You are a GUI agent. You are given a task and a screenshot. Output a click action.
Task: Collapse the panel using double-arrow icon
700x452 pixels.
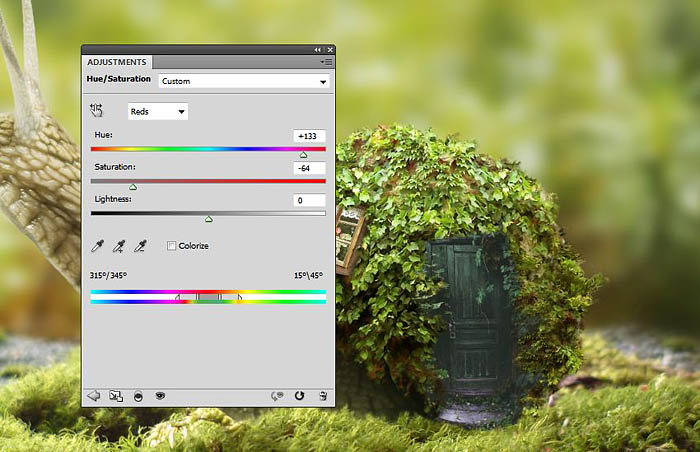coord(318,49)
